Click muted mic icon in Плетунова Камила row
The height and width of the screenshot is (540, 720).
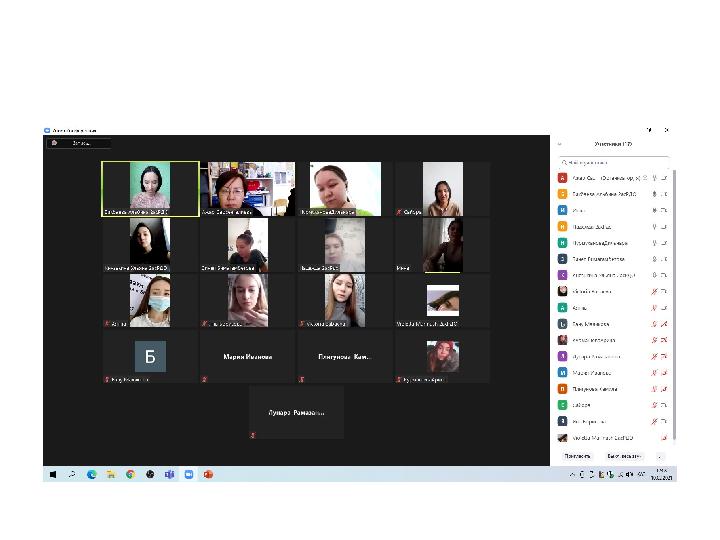click(654, 389)
